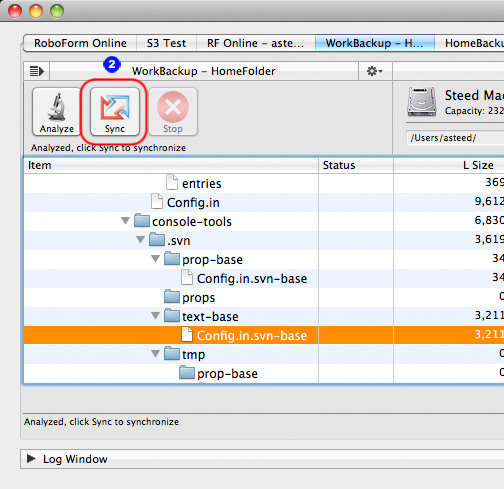The image size is (504, 489).
Task: Collapse the .svn folder triangle
Action: [141, 240]
